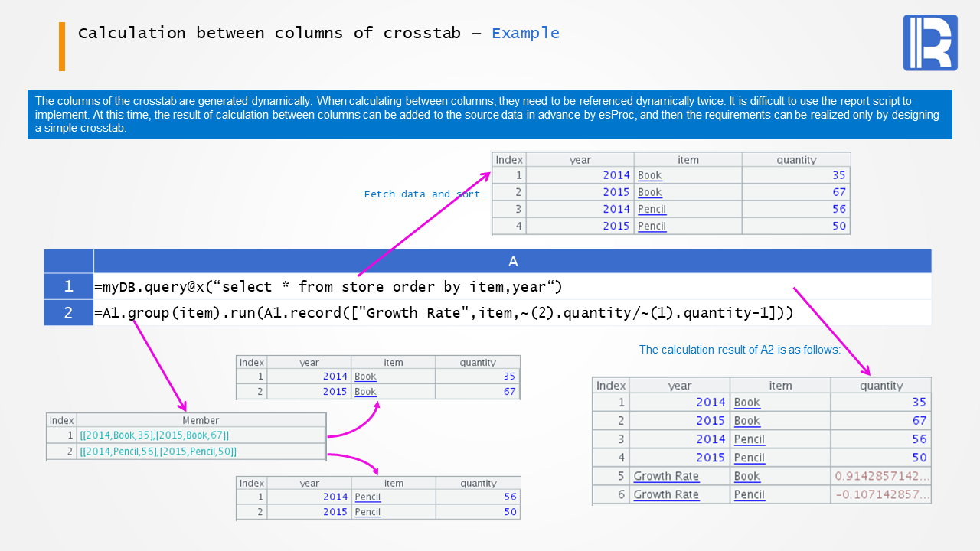Click the slide title "Calculation between columns of crosstab"
This screenshot has width=980, height=551.
pyautogui.click(x=269, y=34)
